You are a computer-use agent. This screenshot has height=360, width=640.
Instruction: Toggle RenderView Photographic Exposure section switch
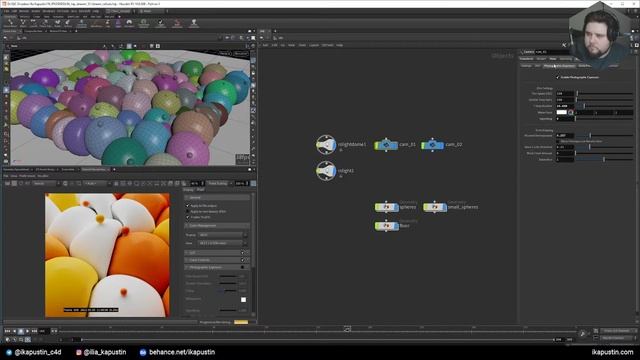pyautogui.click(x=243, y=267)
